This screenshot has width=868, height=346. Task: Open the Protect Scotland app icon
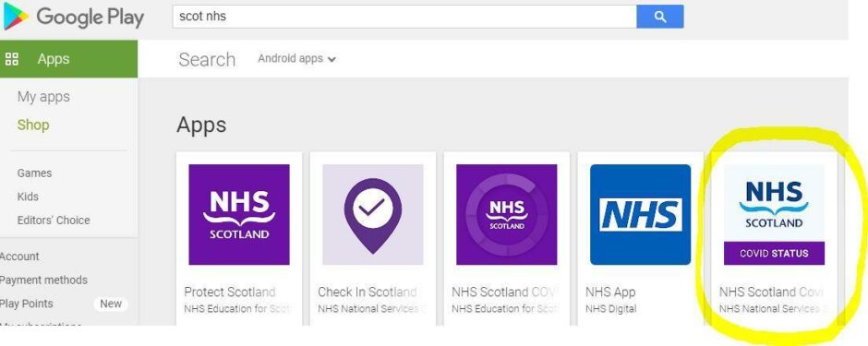(239, 214)
